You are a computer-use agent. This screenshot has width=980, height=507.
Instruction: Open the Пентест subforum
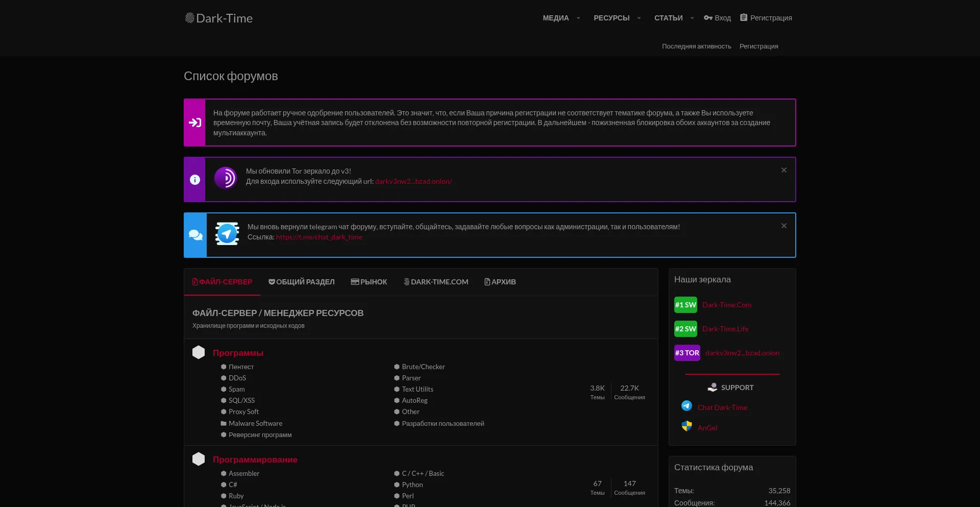coord(241,367)
